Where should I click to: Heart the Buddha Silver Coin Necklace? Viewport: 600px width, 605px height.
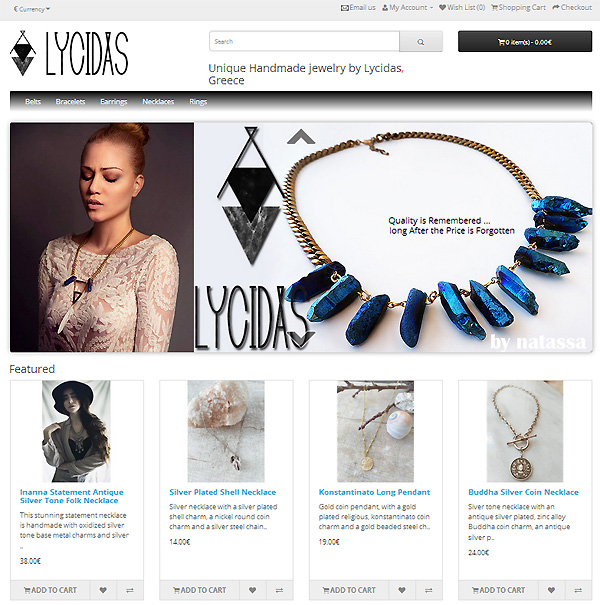[x=551, y=590]
